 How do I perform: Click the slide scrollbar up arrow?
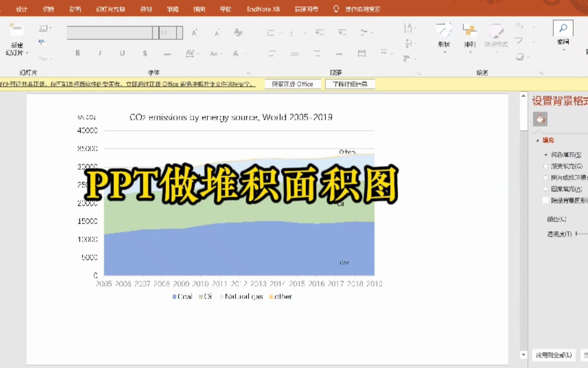[524, 96]
